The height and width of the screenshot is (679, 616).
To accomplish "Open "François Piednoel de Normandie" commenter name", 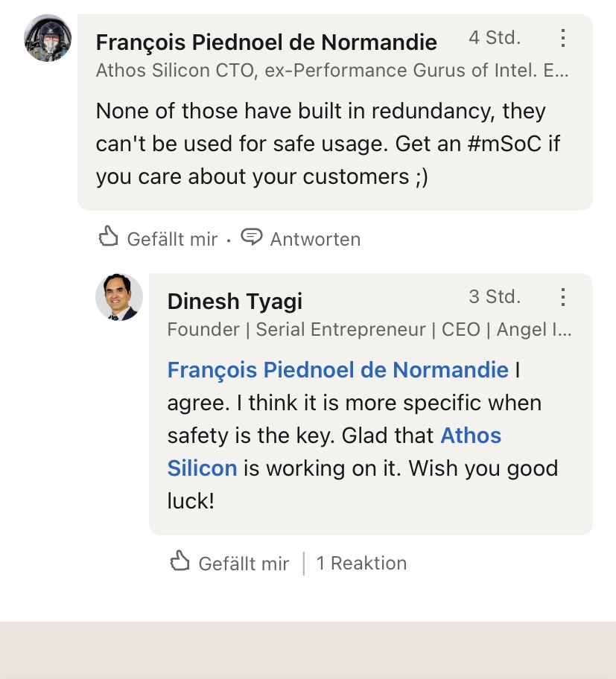I will point(267,42).
